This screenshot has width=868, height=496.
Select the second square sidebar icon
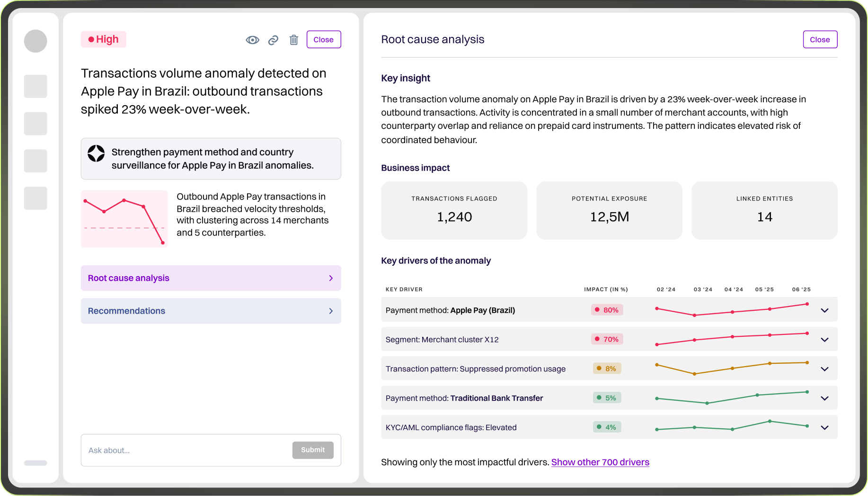coord(35,124)
